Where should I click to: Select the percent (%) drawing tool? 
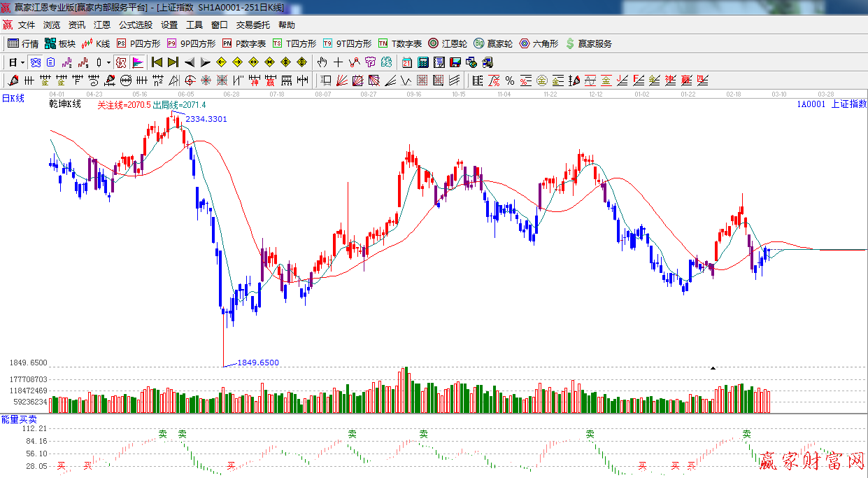pyautogui.click(x=510, y=80)
